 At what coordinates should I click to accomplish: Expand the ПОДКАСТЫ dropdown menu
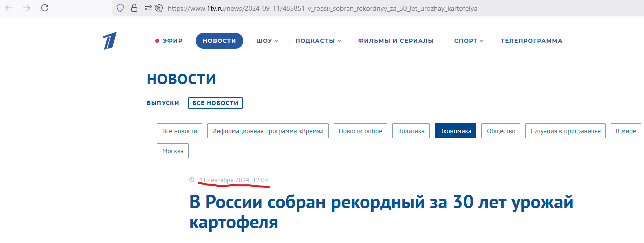click(x=318, y=41)
